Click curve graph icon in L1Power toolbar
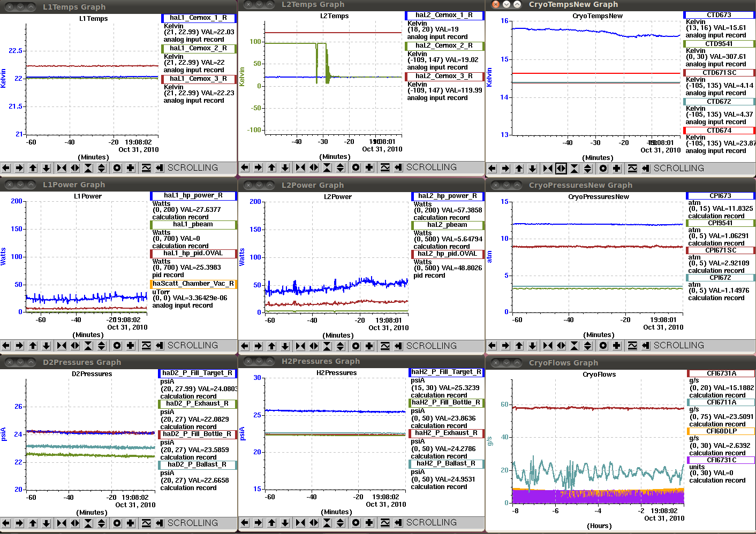Screen dimensions: 756x534 (x=146, y=346)
